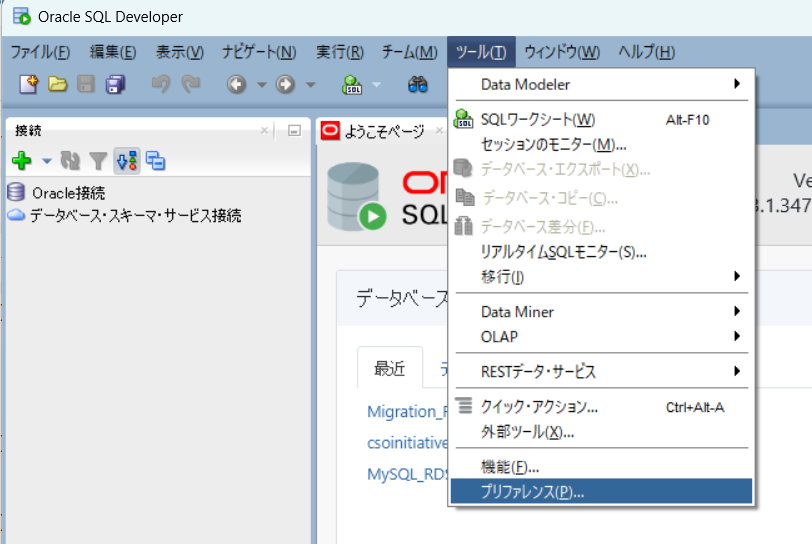Open the ウィンドウ(W) menu
This screenshot has width=812, height=544.
[x=562, y=52]
